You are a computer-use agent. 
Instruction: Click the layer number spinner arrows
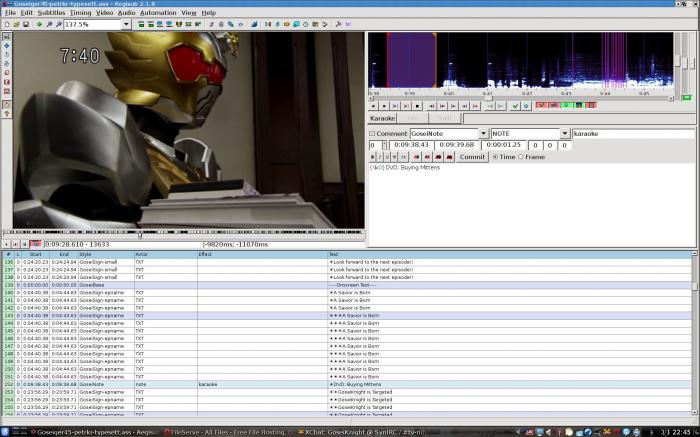pyautogui.click(x=384, y=145)
